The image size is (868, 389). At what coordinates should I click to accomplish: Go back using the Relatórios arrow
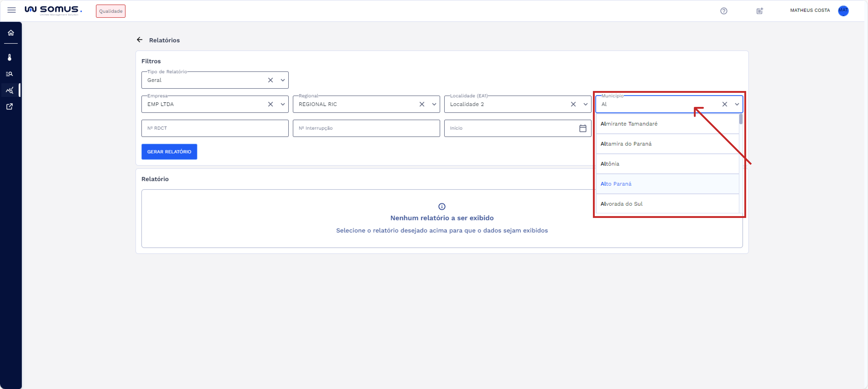coord(140,40)
